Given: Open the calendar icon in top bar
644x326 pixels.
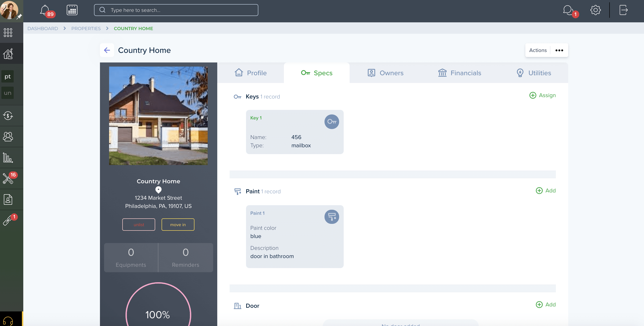Looking at the screenshot, I should 72,10.
